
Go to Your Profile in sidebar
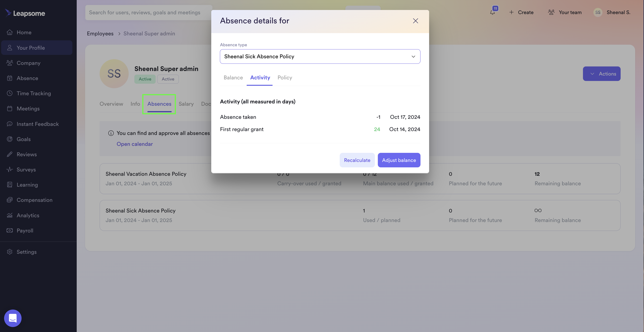point(37,48)
